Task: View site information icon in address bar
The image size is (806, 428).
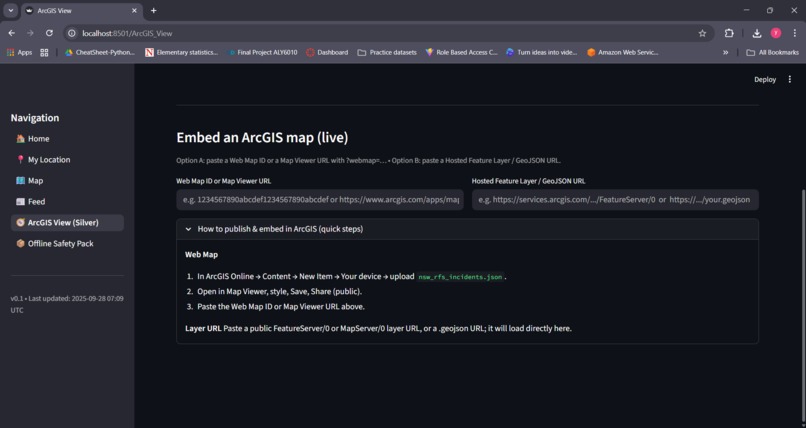Action: (72, 33)
